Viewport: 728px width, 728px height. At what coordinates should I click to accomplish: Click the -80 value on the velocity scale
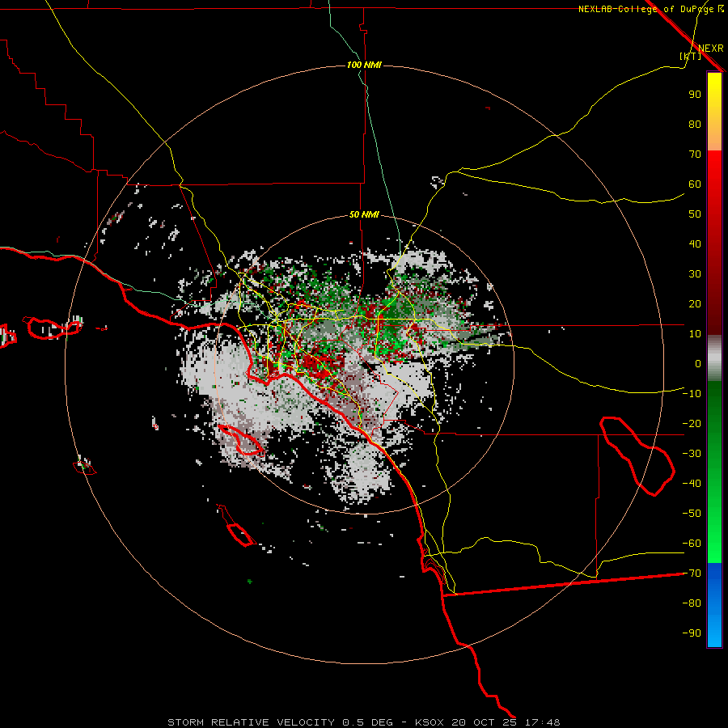[x=692, y=603]
